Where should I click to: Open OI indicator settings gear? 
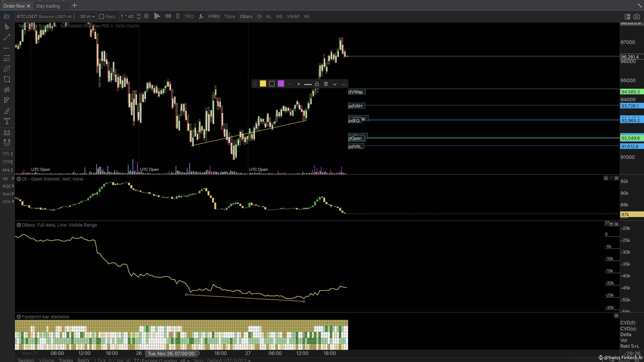[x=19, y=179]
